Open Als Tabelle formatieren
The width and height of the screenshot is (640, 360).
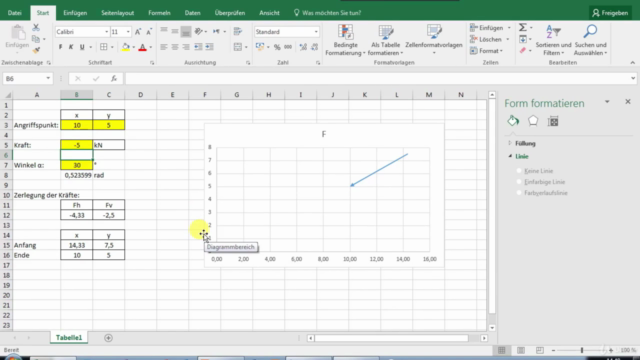[x=385, y=40]
